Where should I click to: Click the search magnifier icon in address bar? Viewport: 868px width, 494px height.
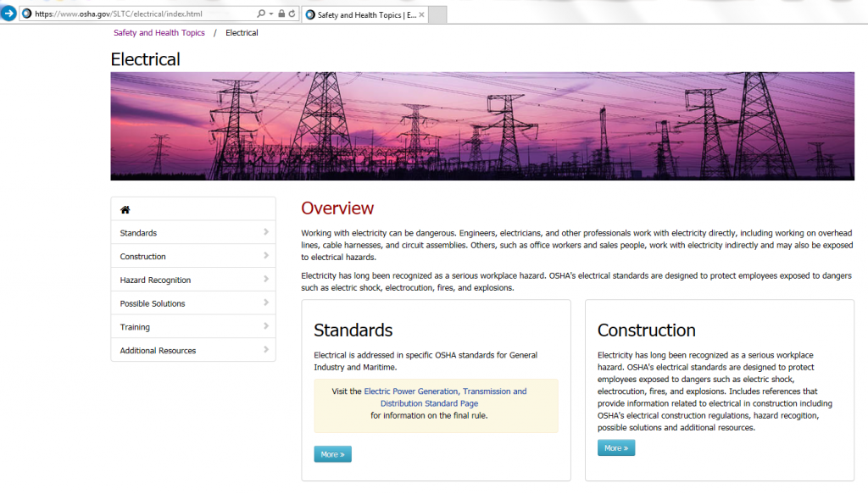click(261, 14)
